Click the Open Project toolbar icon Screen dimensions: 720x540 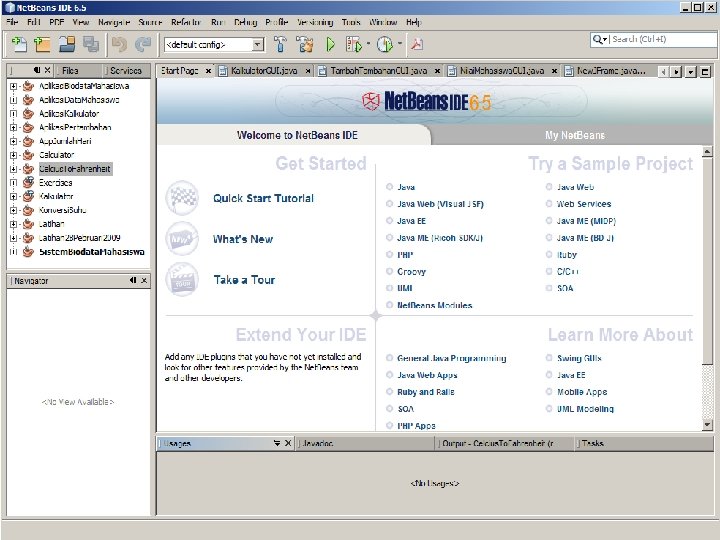[67, 44]
